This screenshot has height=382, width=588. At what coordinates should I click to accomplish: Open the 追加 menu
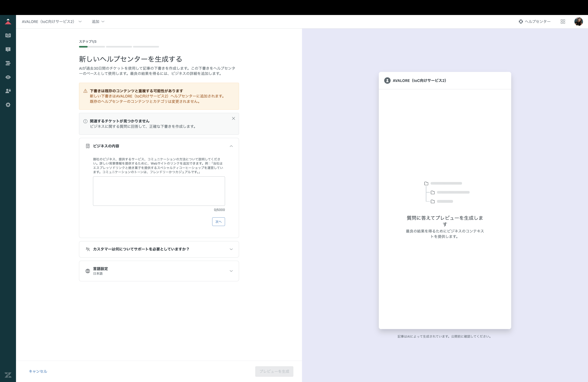[x=98, y=22]
